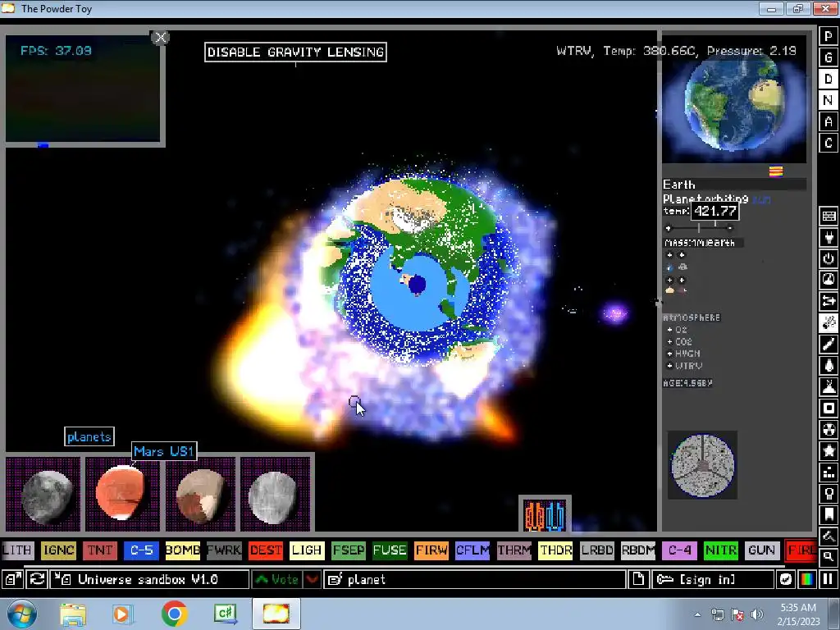Select the Decoration tools hammer icon
The width and height of the screenshot is (840, 630).
click(x=829, y=536)
